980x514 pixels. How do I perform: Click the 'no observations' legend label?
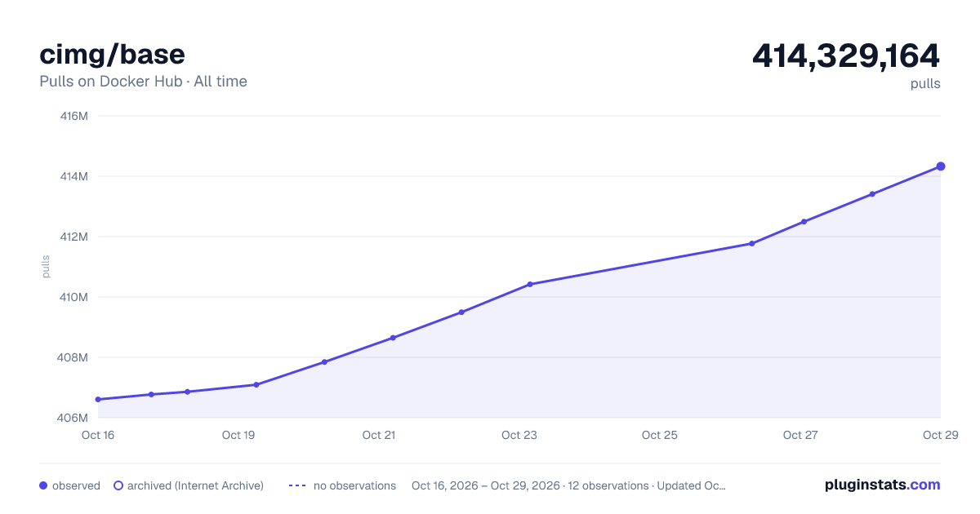click(x=354, y=485)
